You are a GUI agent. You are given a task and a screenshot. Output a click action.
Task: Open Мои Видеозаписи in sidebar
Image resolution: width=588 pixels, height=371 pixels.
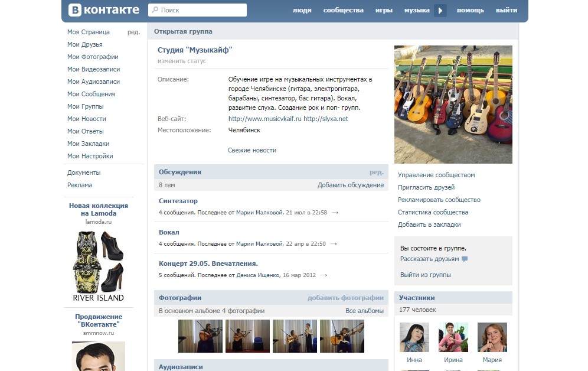94,69
